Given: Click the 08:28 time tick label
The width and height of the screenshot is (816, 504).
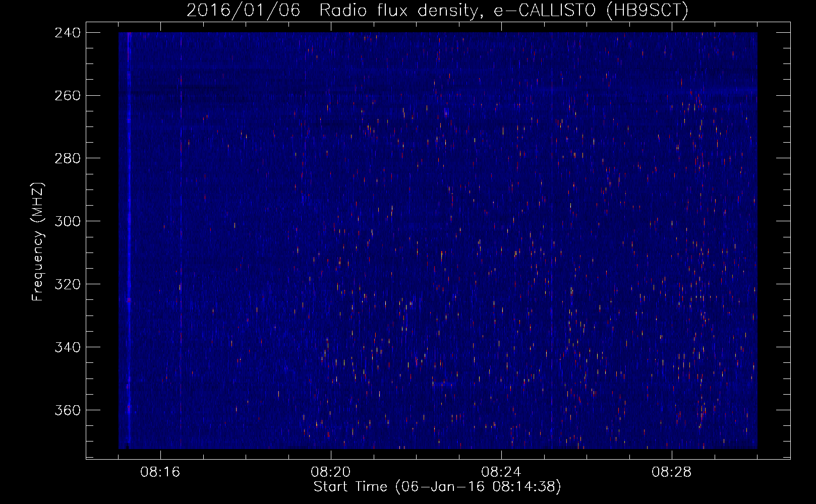Looking at the screenshot, I should pyautogui.click(x=671, y=472).
